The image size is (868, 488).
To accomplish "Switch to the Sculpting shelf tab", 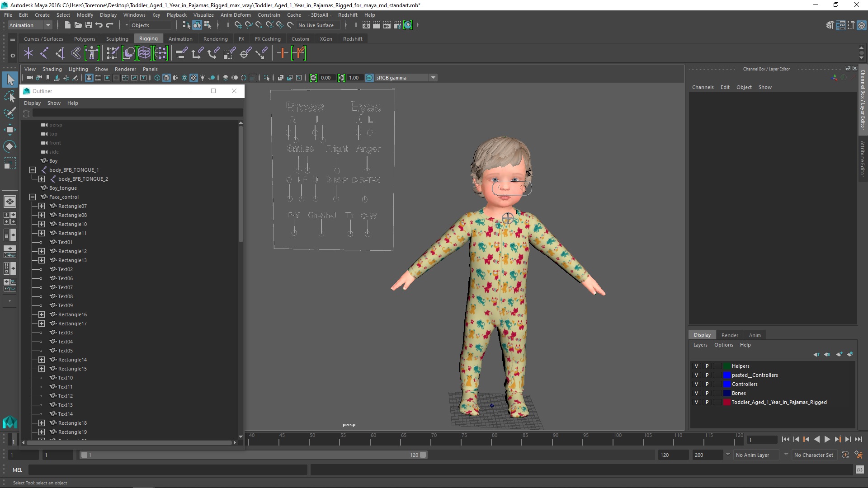I will click(117, 39).
